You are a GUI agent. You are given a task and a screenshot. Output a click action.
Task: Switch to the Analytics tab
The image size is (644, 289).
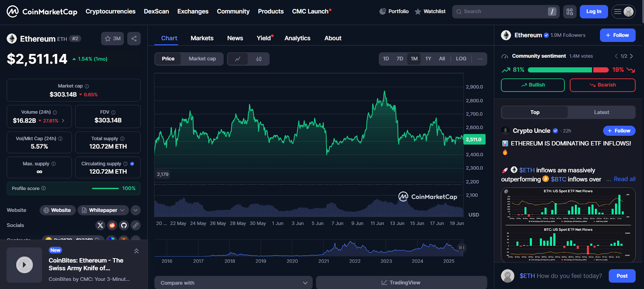click(297, 38)
